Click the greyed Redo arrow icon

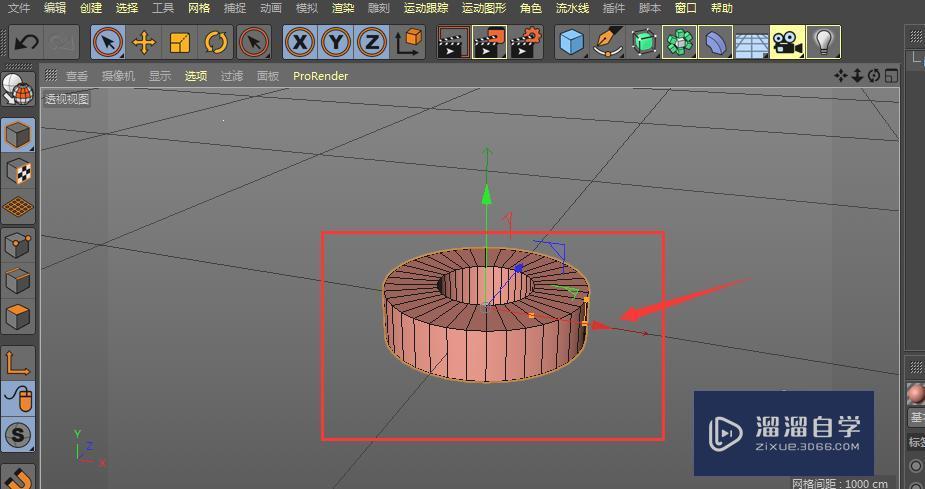(x=61, y=42)
